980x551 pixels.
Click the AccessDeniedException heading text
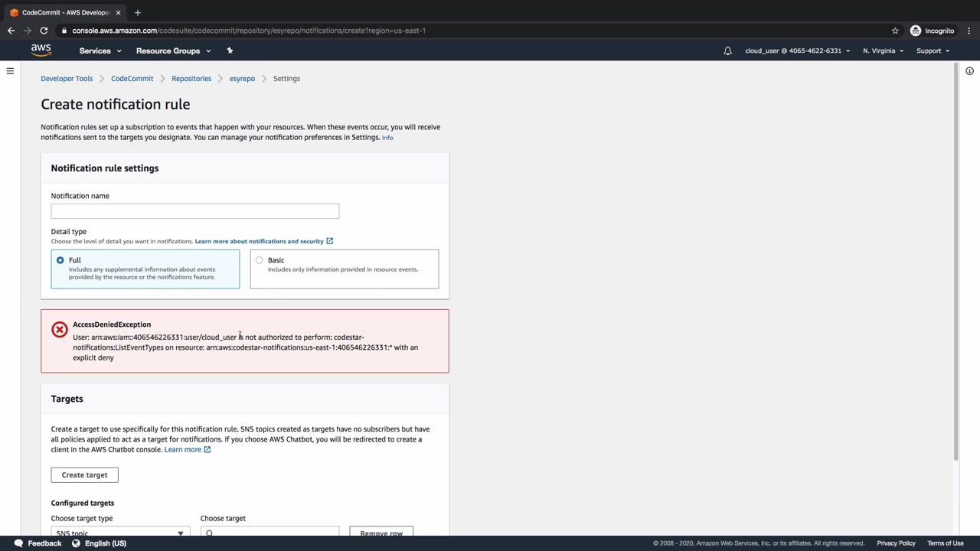(x=112, y=324)
